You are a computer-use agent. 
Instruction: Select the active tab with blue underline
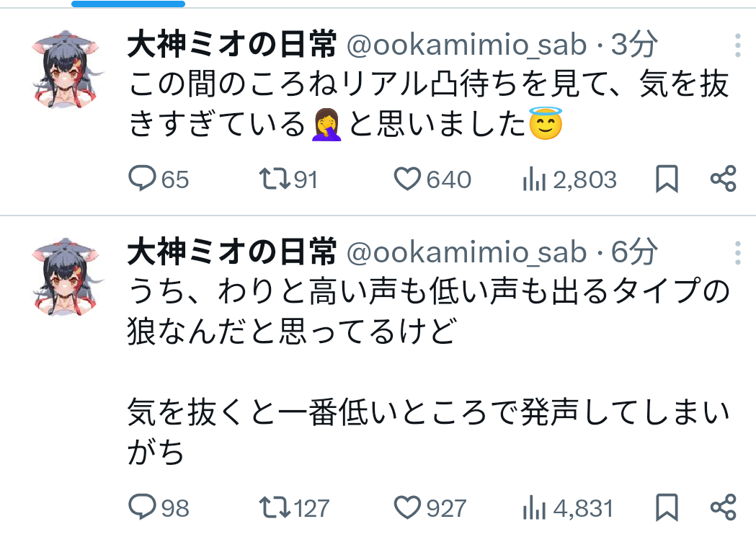click(128, 4)
